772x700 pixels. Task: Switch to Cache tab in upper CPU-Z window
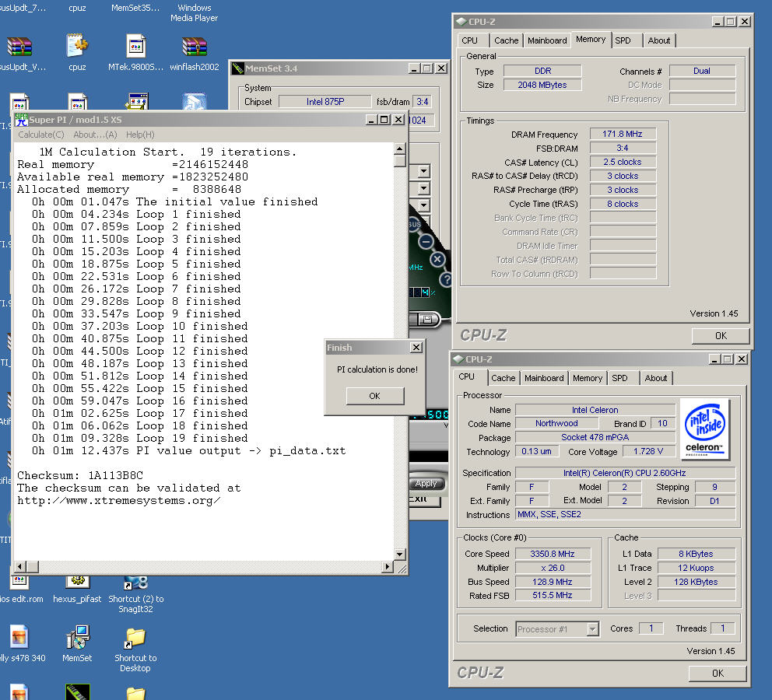[506, 40]
